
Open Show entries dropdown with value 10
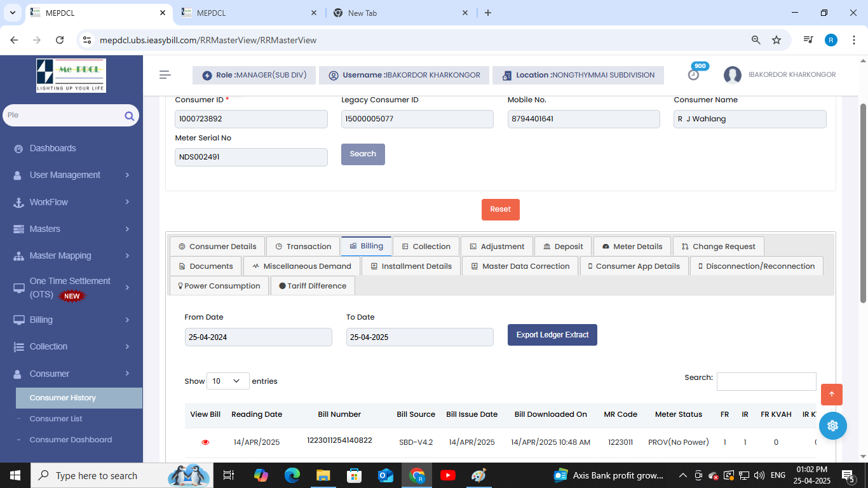[x=228, y=381]
